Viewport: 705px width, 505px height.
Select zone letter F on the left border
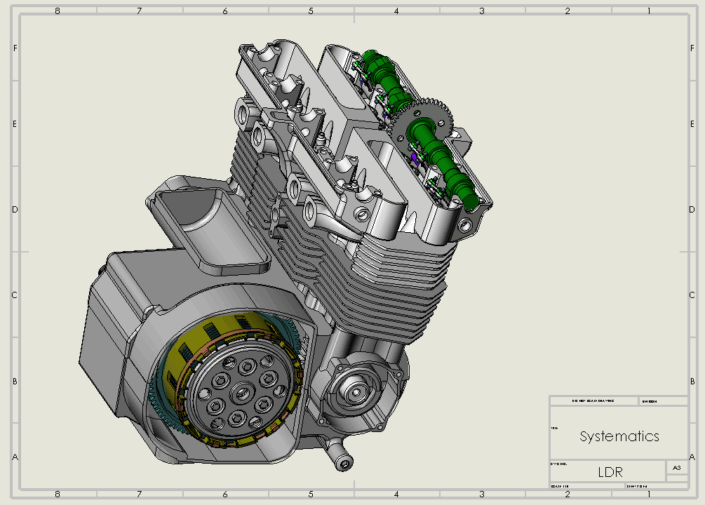tap(13, 48)
